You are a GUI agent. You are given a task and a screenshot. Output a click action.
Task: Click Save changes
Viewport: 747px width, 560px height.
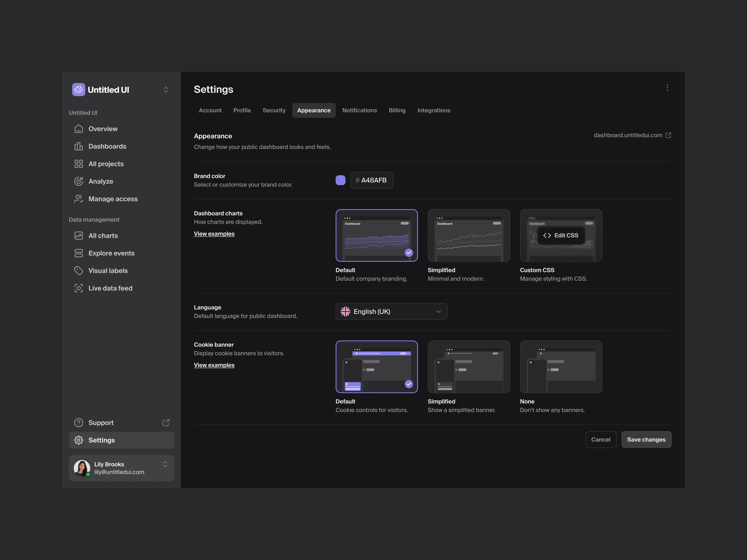pyautogui.click(x=646, y=439)
